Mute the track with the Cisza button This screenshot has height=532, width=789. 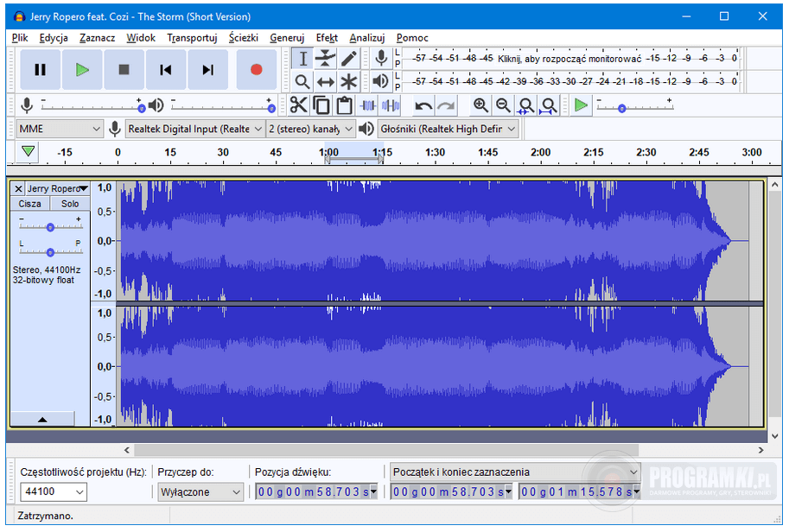29,204
